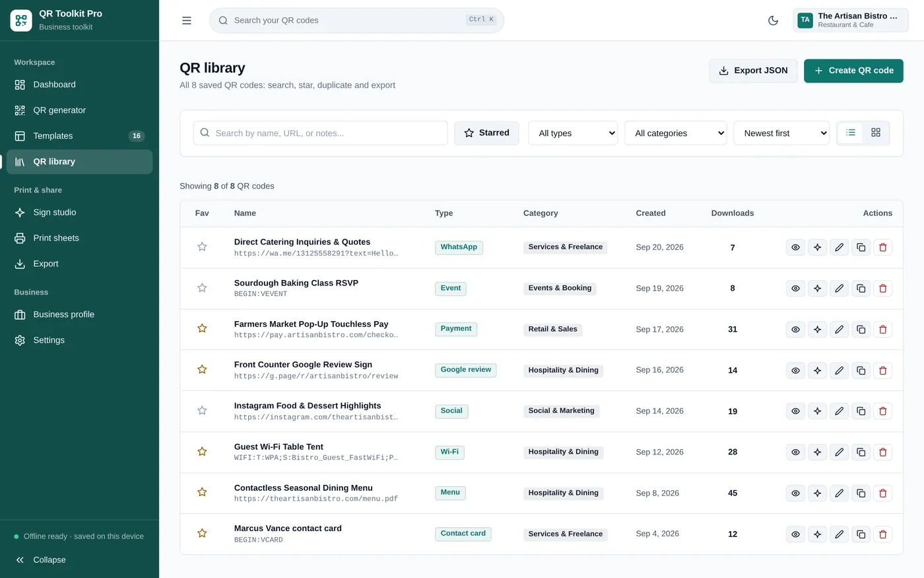Go to Dashboard in the sidebar
The width and height of the screenshot is (924, 578).
click(x=79, y=85)
